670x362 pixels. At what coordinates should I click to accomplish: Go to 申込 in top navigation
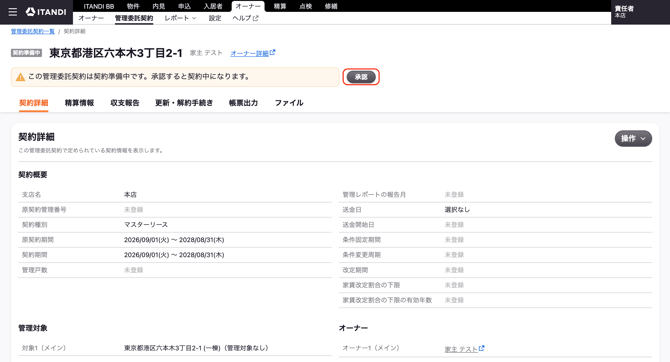[x=184, y=6]
